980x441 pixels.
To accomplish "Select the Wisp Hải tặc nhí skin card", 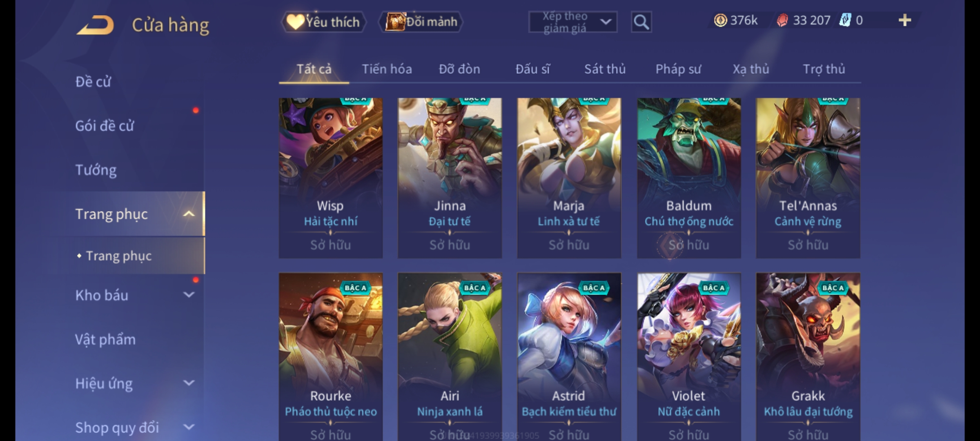I will [x=331, y=178].
